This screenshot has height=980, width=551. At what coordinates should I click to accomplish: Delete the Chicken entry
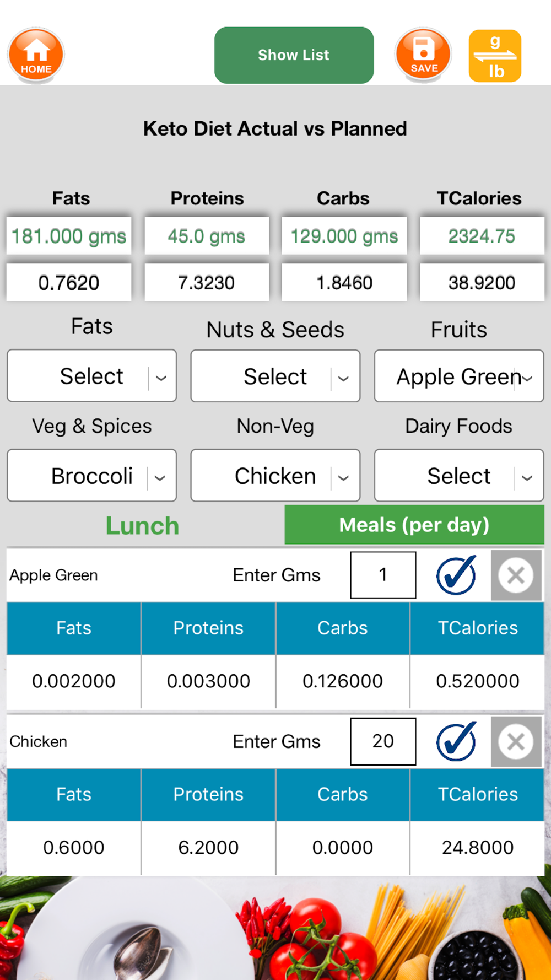[516, 741]
